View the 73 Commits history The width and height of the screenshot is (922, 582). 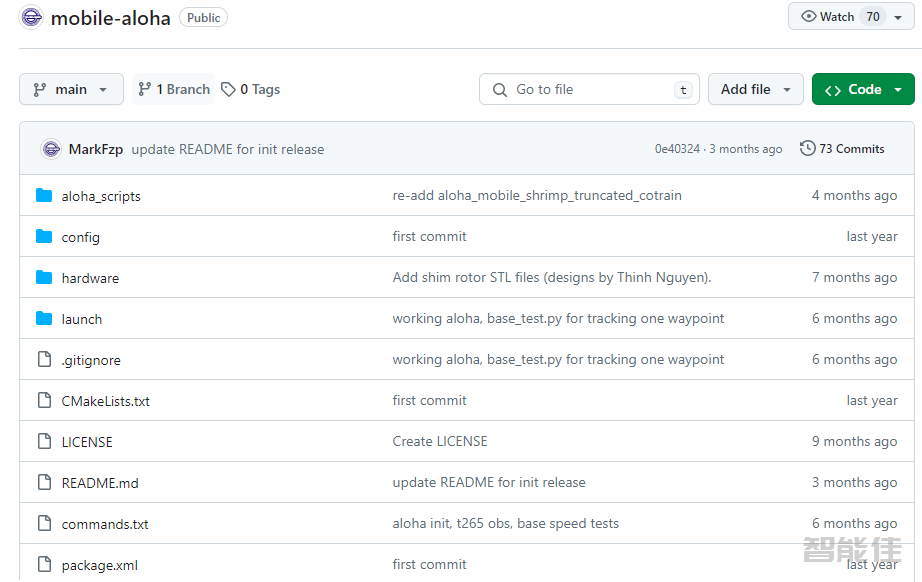[842, 149]
